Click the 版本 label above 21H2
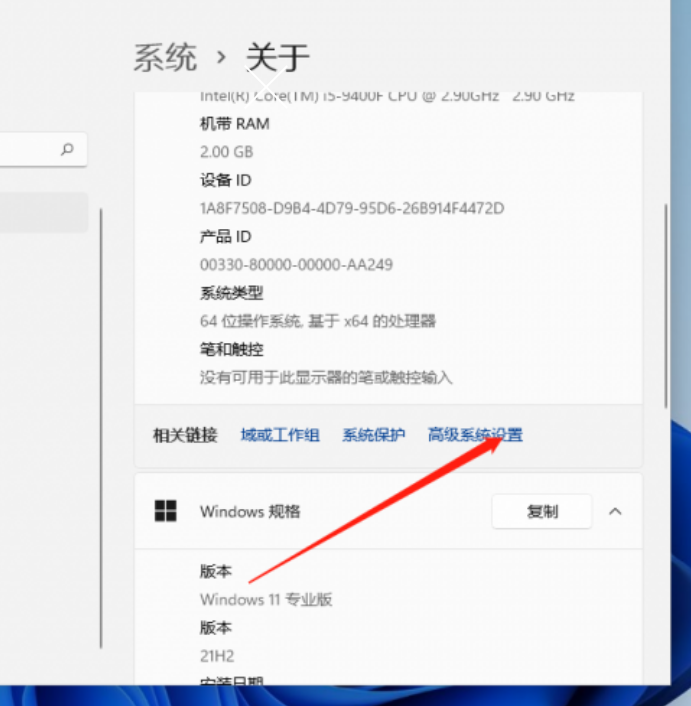Viewport: 691px width, 706px height. [x=216, y=628]
